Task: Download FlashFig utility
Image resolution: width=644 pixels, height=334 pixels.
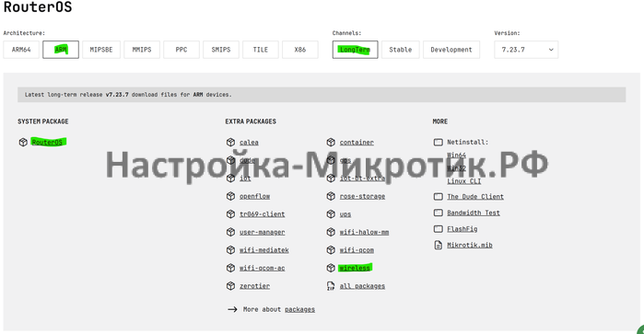Action: (x=463, y=229)
